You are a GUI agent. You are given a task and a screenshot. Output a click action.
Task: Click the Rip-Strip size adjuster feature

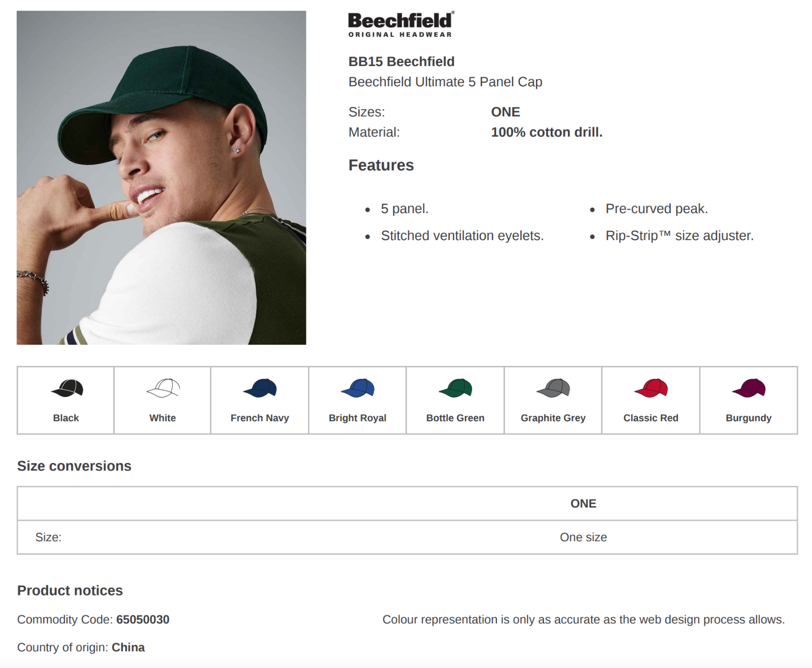click(680, 236)
